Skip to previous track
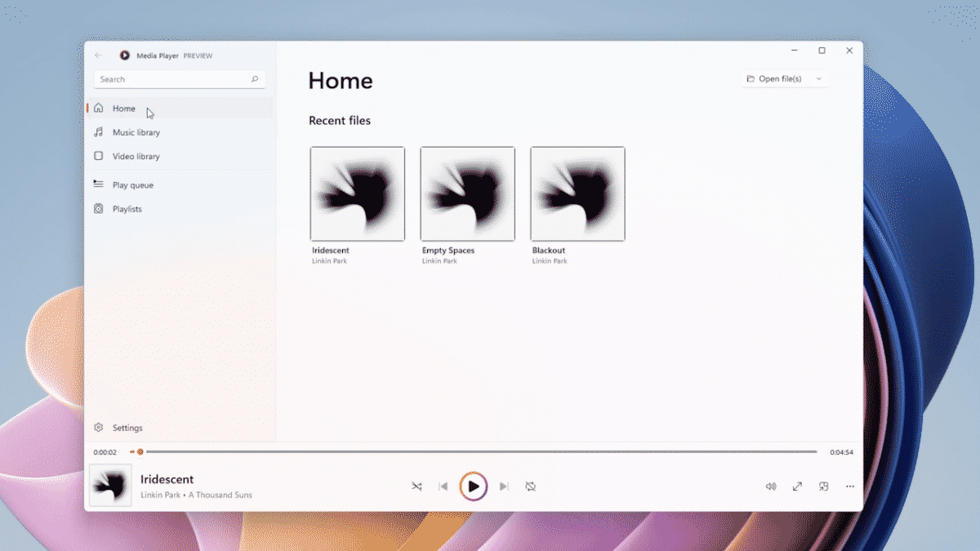This screenshot has height=551, width=980. click(443, 487)
